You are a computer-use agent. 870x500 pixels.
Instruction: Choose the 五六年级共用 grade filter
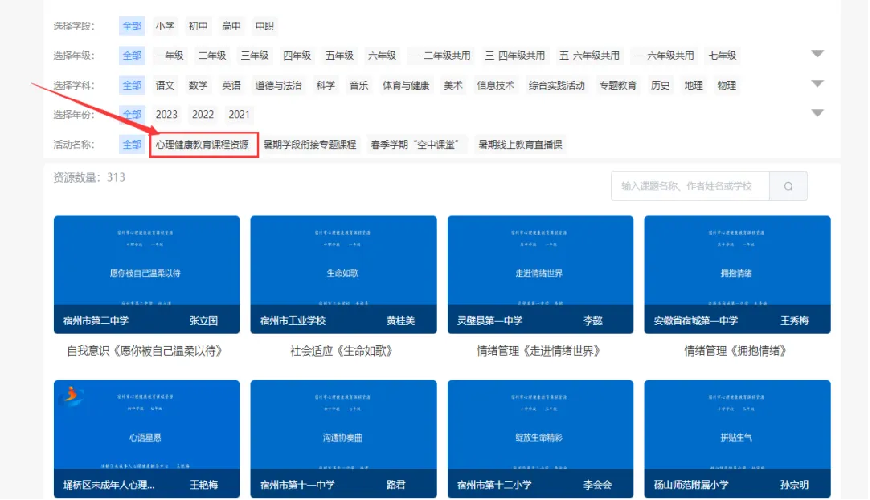click(x=589, y=55)
